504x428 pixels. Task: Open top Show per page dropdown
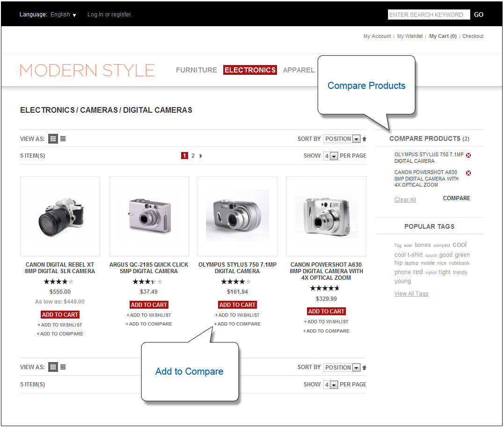click(x=330, y=156)
